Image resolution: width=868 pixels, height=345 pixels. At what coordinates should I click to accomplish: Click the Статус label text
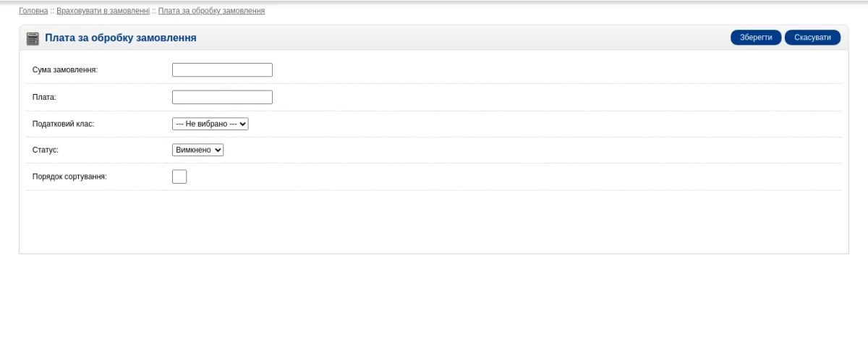tap(46, 150)
